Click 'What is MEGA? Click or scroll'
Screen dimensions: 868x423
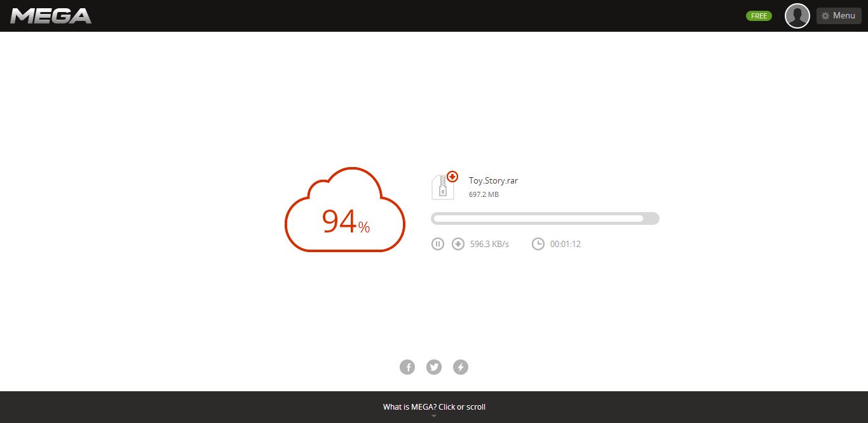(x=434, y=407)
